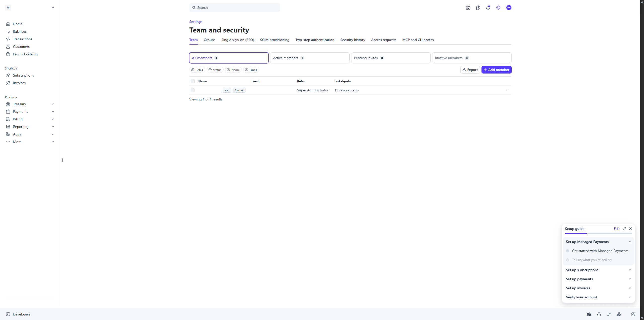Screen dimensions: 644x320
Task: Expand the More menu chevron
Action: click(53, 142)
